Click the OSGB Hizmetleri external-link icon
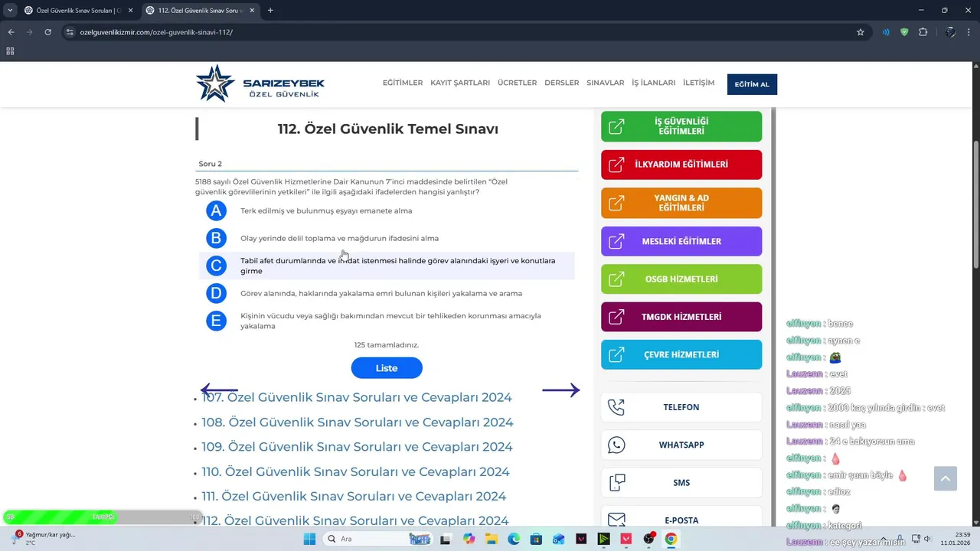The image size is (980, 551). pyautogui.click(x=616, y=279)
